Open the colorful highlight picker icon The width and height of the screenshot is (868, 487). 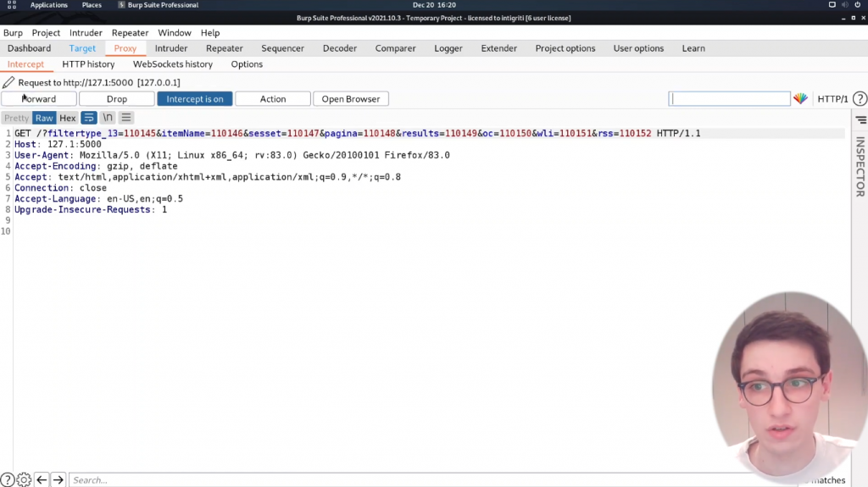coord(800,99)
